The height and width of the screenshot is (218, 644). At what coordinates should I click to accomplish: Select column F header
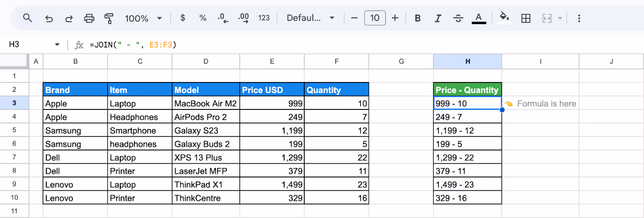coord(336,62)
